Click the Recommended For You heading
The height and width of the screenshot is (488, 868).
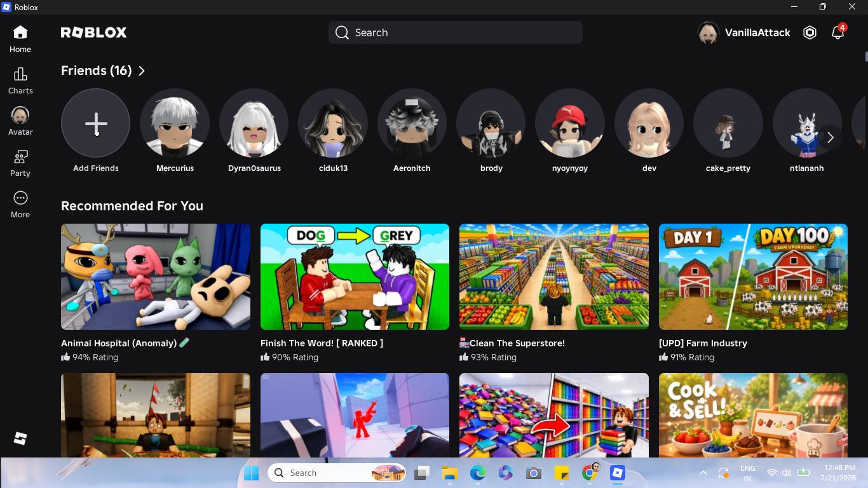tap(132, 206)
